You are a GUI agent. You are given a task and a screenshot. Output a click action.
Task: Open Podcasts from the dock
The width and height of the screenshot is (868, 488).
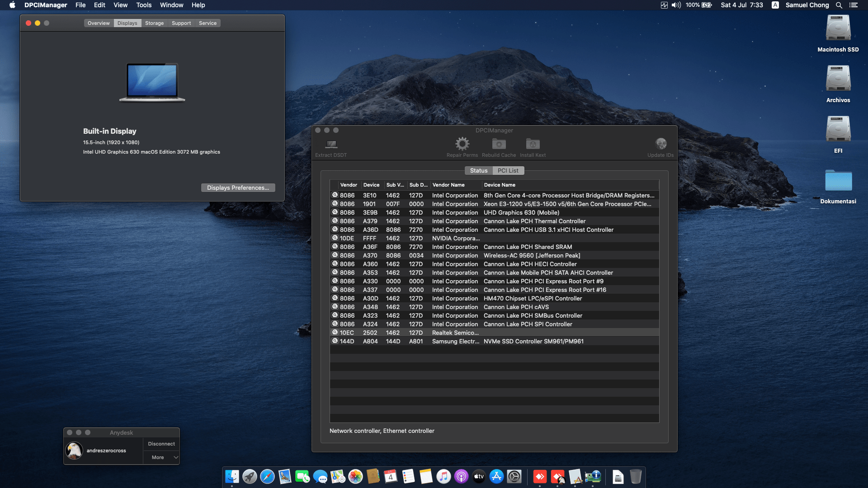click(461, 476)
